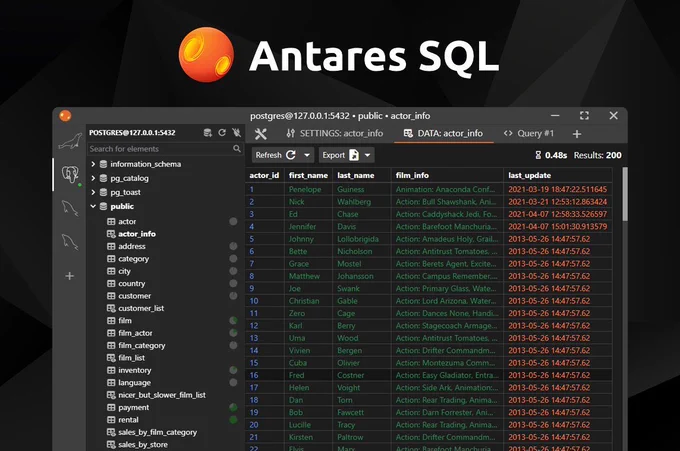Expand the information_schema tree node

(93, 164)
